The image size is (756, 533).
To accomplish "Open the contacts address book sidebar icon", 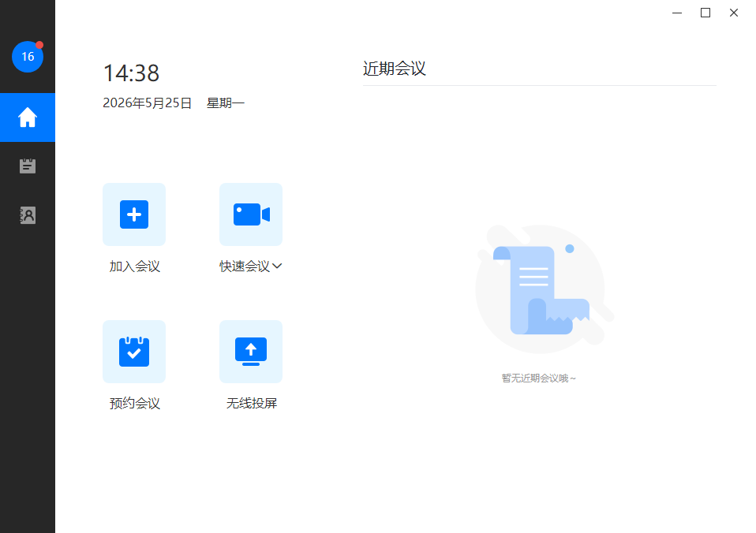I will (28, 215).
